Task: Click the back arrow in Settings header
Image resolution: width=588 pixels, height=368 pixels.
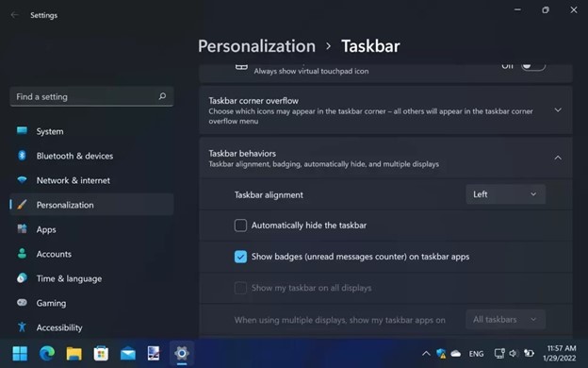Action: [x=15, y=15]
